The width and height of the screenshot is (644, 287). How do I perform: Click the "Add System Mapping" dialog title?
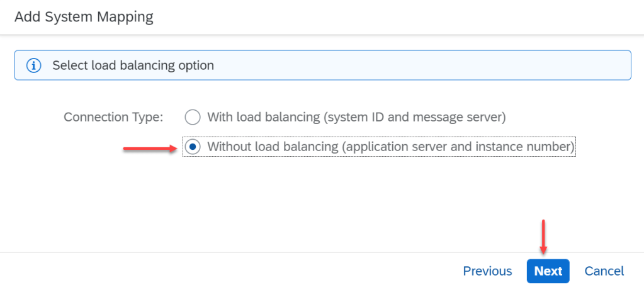click(84, 17)
